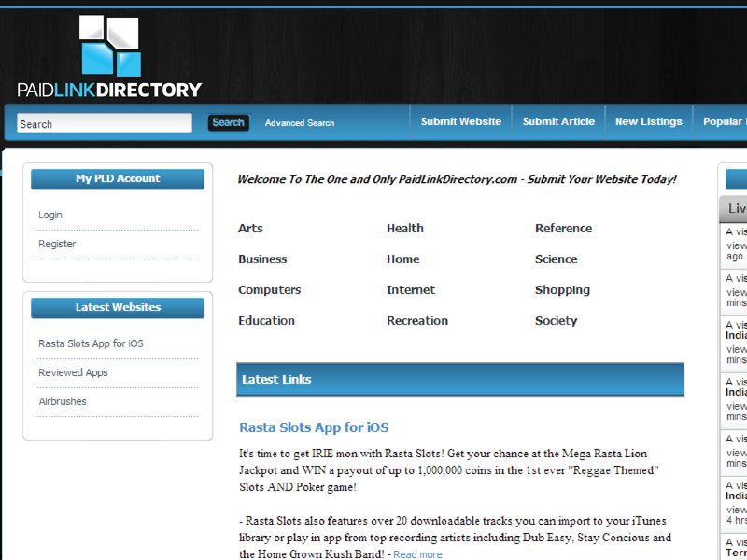747x560 pixels.
Task: Browse the Society category
Action: click(556, 320)
